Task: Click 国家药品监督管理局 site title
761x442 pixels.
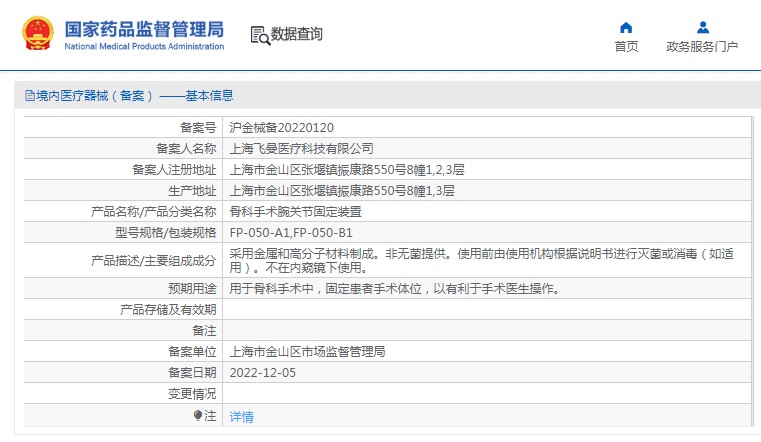Action: (x=144, y=29)
